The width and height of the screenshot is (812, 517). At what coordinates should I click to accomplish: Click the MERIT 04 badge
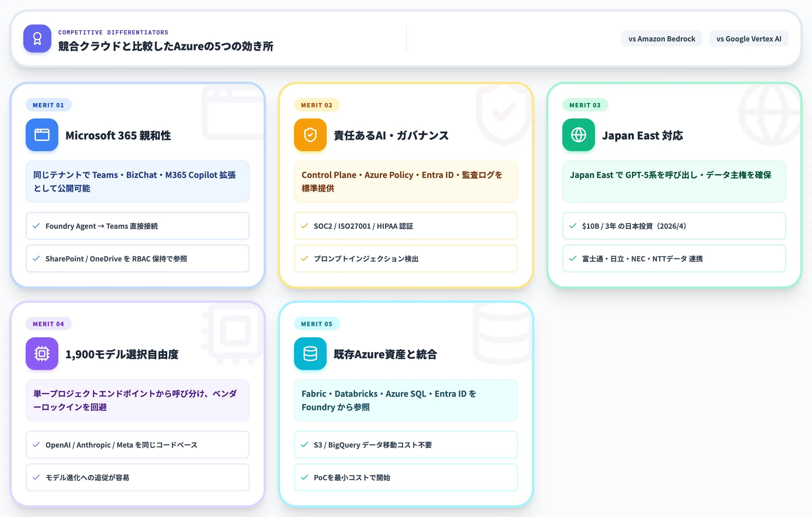point(48,324)
